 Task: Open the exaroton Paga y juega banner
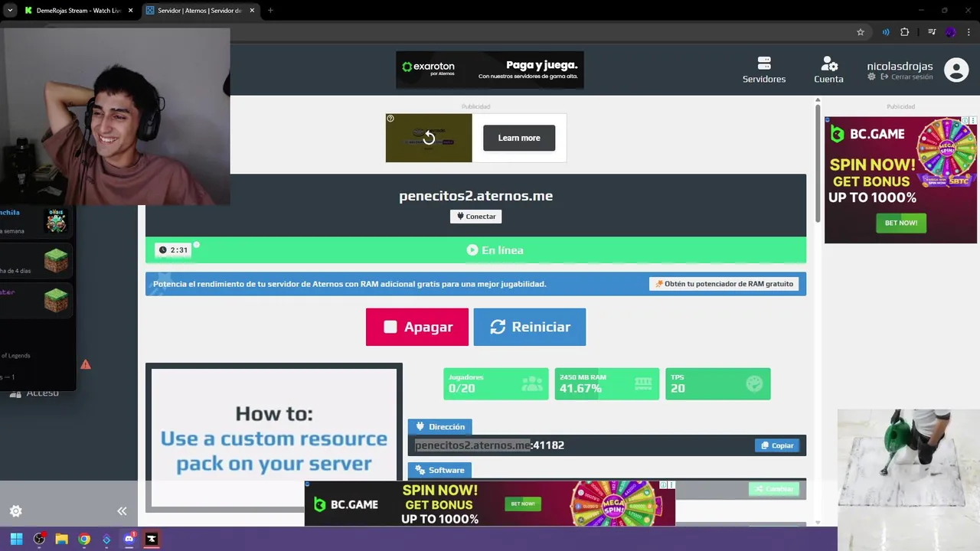click(490, 70)
